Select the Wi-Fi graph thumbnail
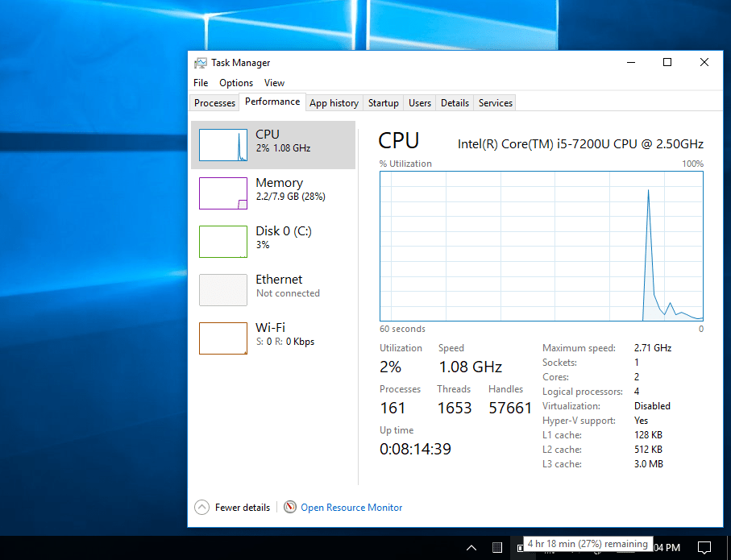 [x=222, y=338]
